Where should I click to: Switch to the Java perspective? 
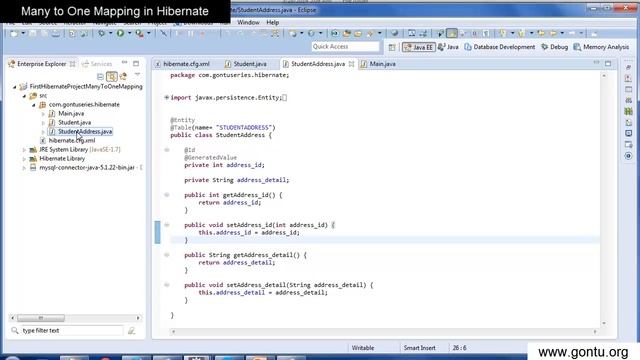pos(448,47)
